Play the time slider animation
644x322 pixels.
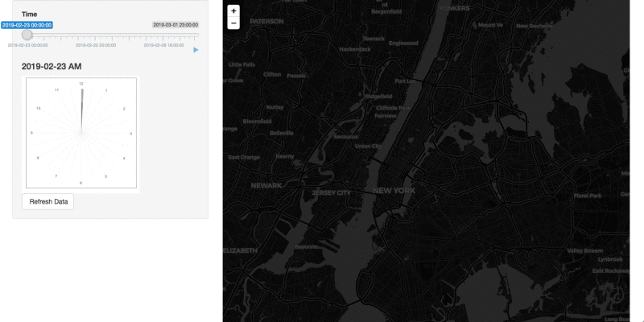(196, 50)
